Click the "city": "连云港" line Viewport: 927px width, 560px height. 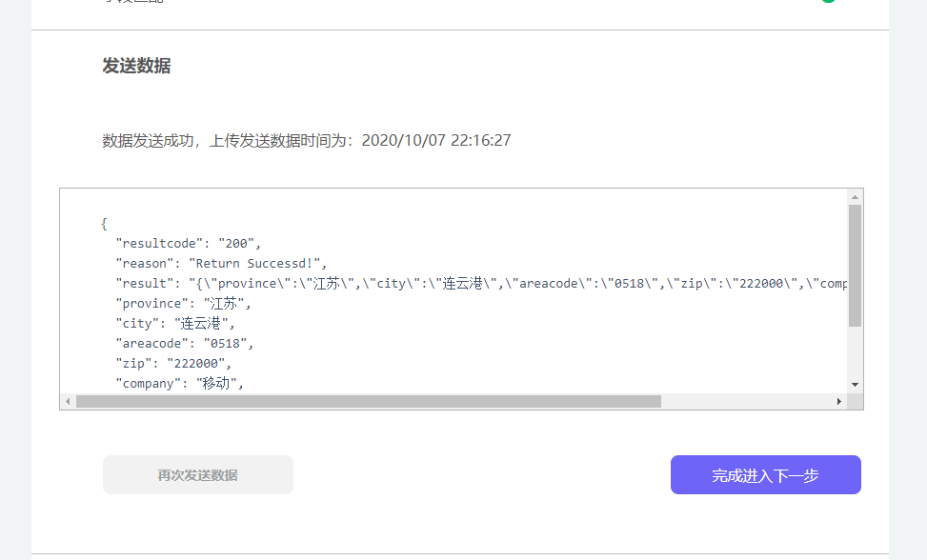tap(175, 324)
